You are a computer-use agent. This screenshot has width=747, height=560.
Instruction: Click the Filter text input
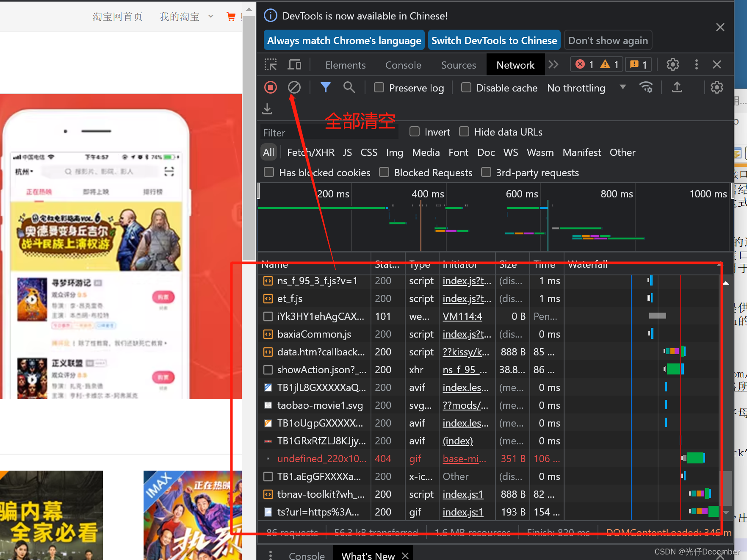point(329,133)
